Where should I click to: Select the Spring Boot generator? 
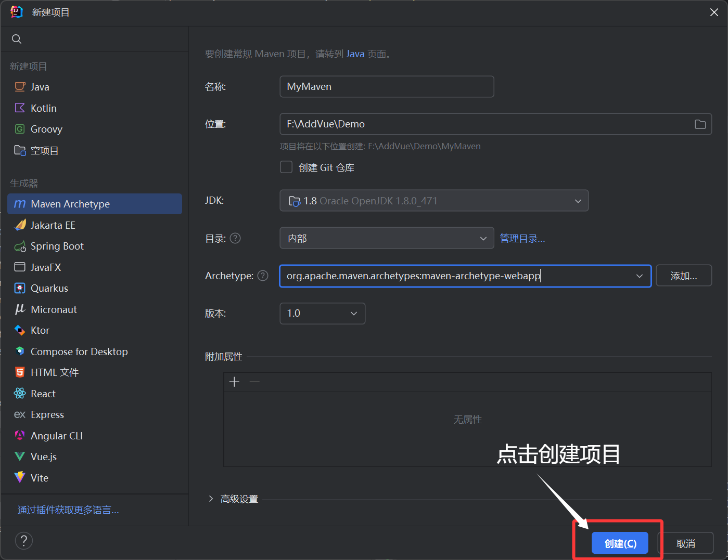tap(57, 246)
